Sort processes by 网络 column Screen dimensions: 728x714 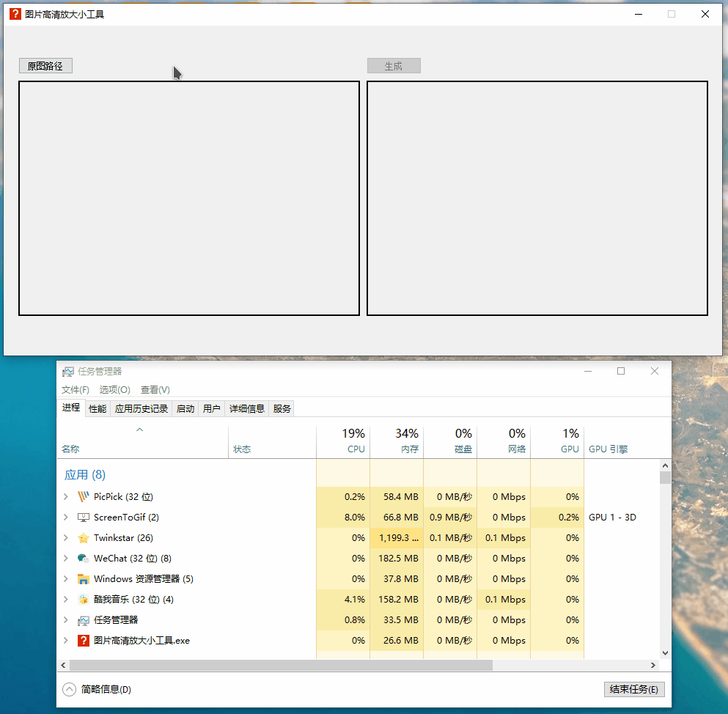coord(504,441)
